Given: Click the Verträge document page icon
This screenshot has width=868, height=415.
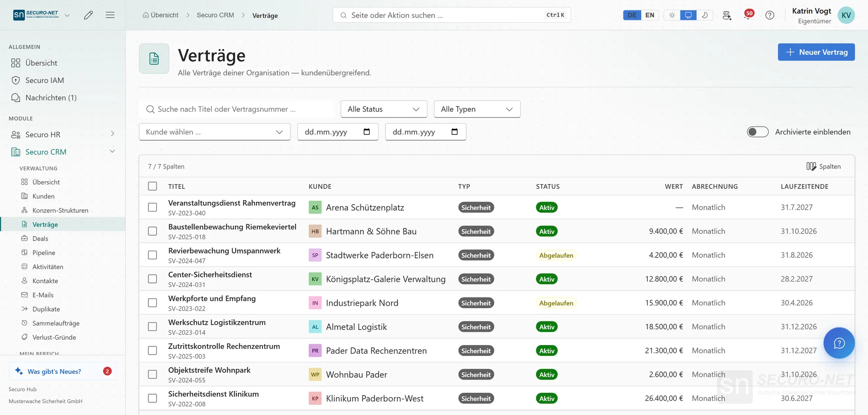Looking at the screenshot, I should coord(154,59).
